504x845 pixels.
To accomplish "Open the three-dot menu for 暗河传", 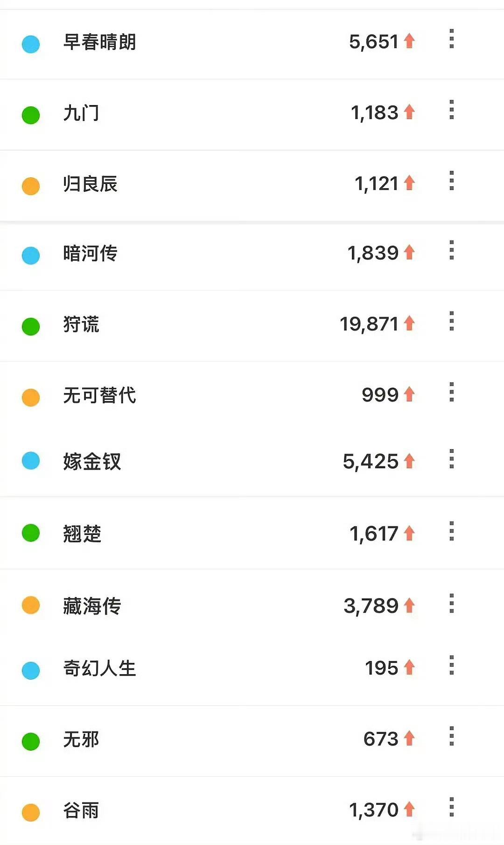I will point(451,250).
